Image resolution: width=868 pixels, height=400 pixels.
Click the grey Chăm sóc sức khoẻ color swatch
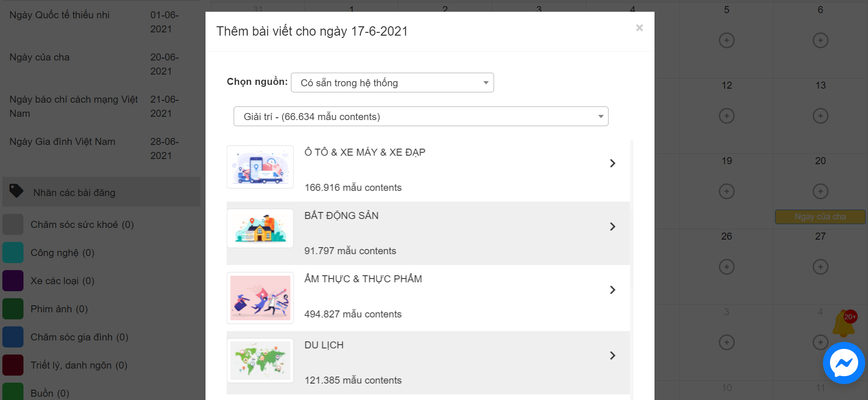coord(13,225)
